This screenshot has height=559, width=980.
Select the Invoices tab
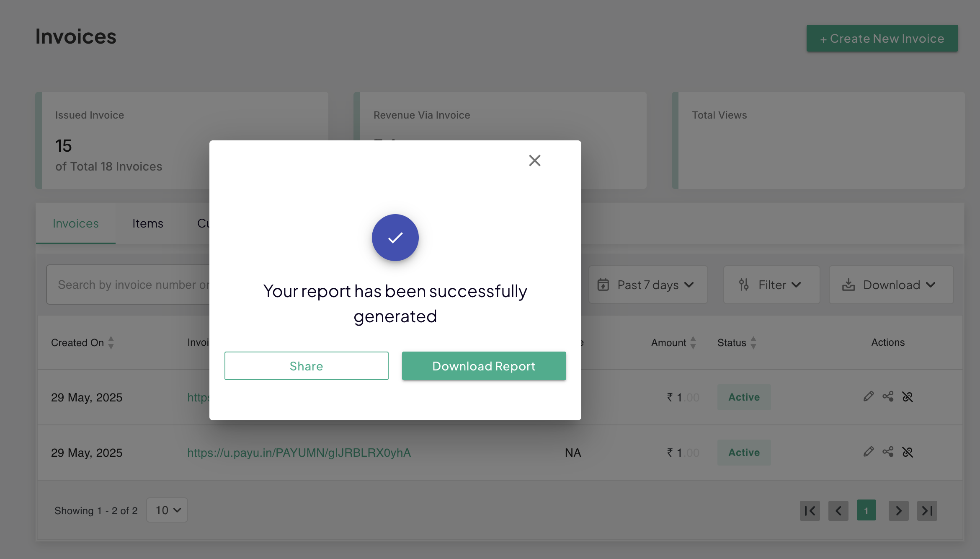(76, 223)
